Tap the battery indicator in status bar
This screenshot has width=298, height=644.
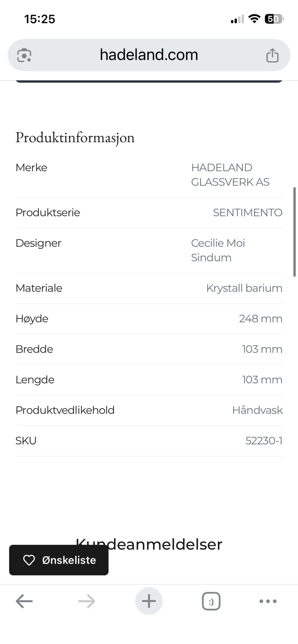[274, 19]
